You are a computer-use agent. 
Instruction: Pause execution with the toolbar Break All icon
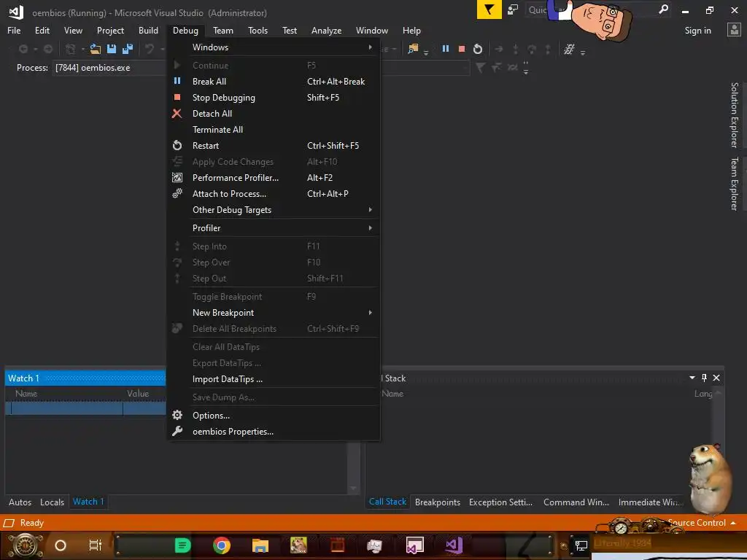coord(446,49)
